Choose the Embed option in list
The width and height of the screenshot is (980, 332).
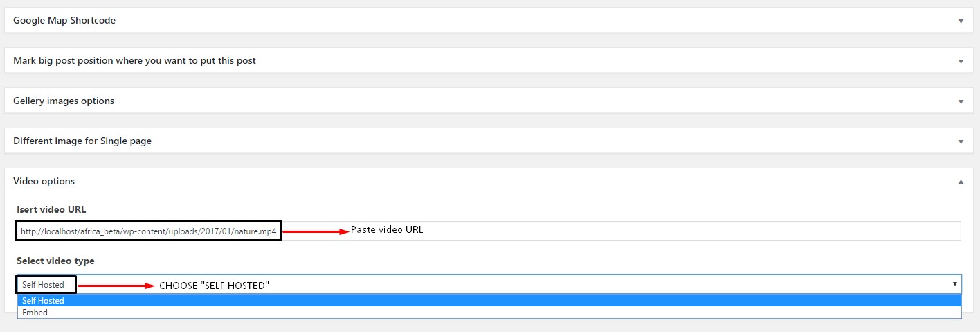tap(35, 313)
